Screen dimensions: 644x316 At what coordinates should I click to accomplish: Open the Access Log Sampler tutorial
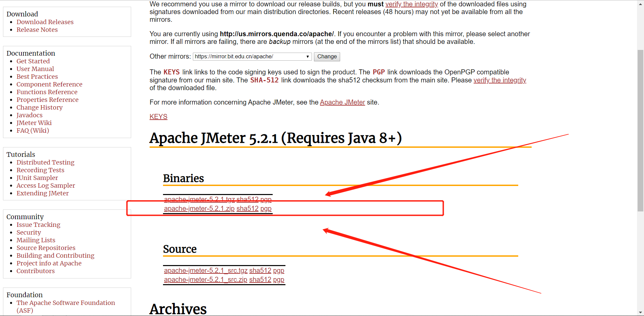(46, 185)
